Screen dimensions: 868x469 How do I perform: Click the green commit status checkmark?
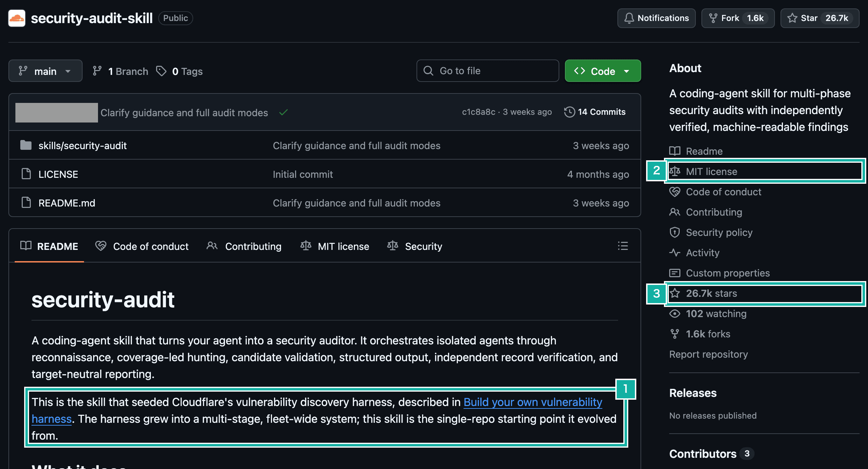click(x=283, y=112)
